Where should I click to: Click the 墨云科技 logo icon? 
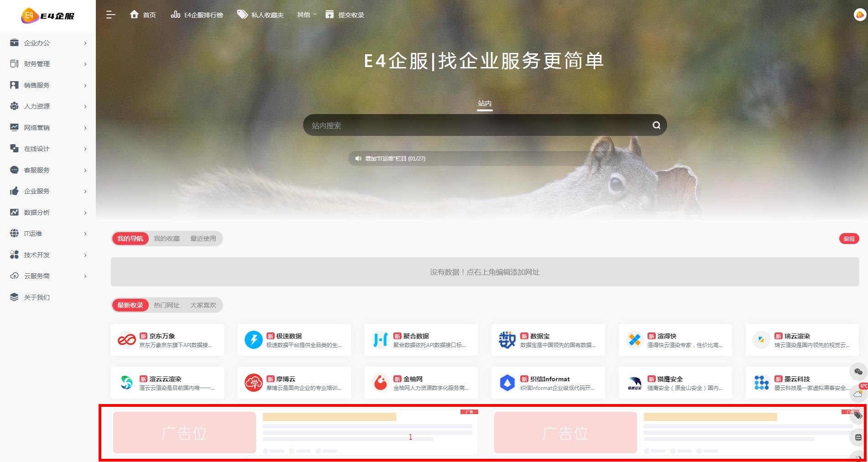[x=761, y=383]
